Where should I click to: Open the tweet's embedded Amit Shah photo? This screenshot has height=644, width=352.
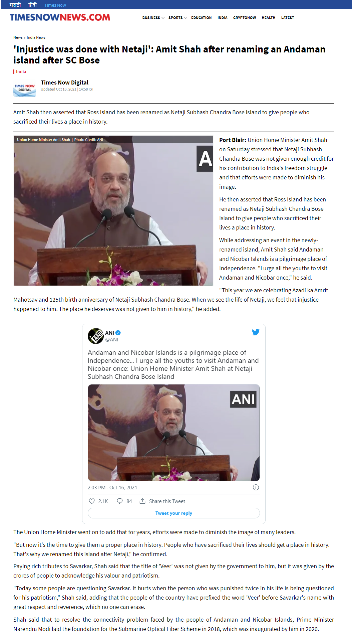click(x=174, y=433)
